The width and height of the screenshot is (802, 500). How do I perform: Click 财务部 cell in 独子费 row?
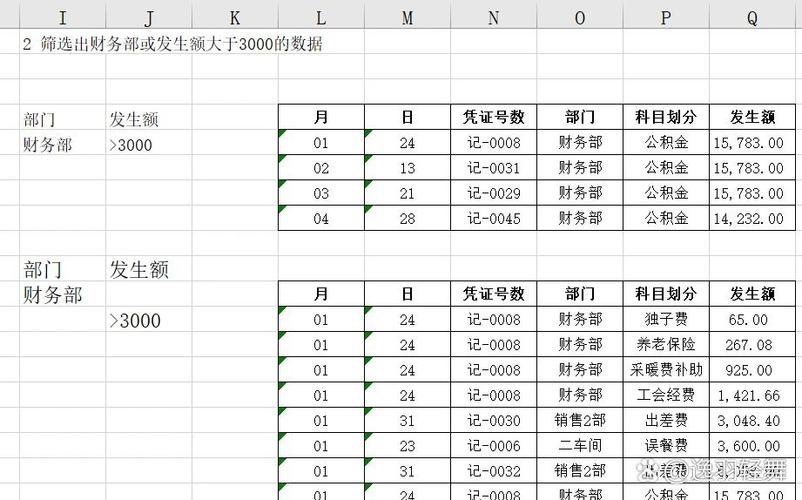[x=580, y=320]
